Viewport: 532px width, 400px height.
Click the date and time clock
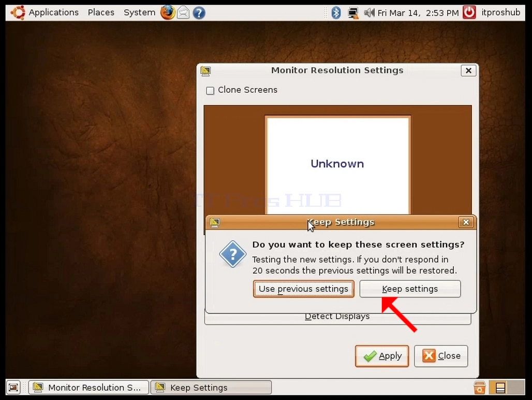point(418,13)
